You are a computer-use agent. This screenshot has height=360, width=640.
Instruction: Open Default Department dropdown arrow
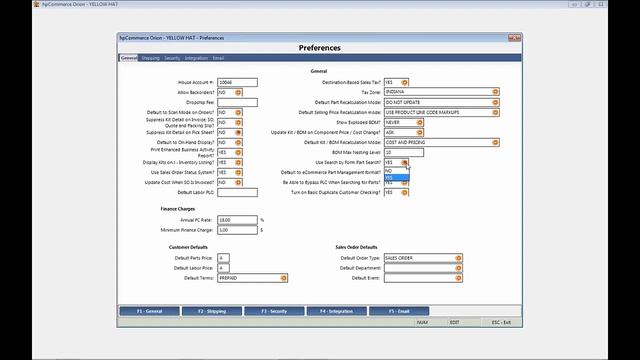click(x=458, y=268)
